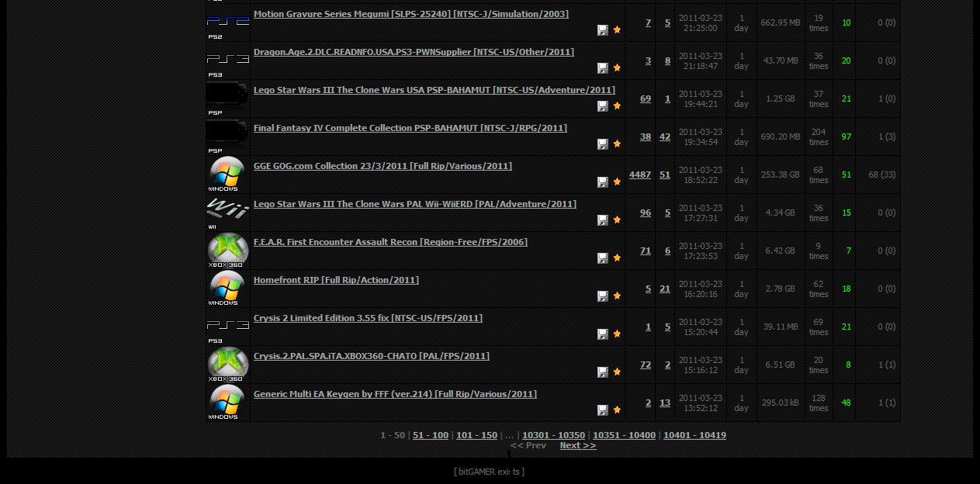Open the 13 count for Generic Multi EA Keygen
Image resolution: width=980 pixels, height=484 pixels.
pos(665,403)
